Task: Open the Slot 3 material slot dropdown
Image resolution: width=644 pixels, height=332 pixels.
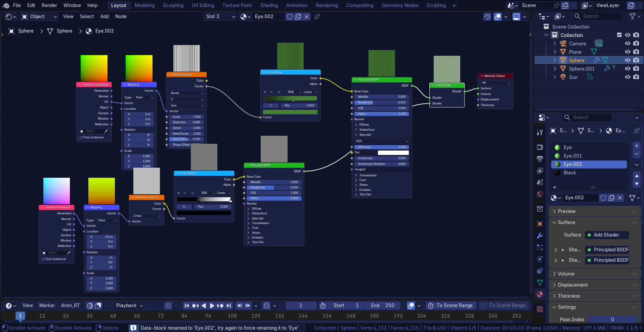Action: 220,16
